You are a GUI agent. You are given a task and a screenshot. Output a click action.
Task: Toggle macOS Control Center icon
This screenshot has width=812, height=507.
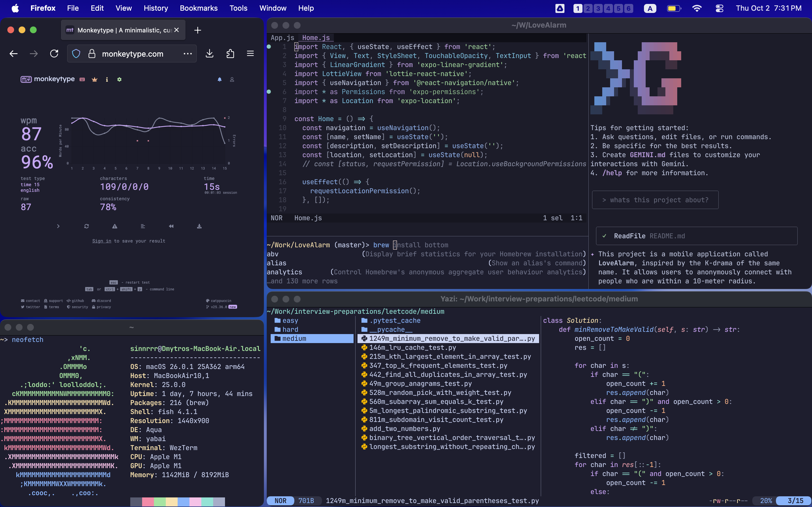click(x=720, y=8)
